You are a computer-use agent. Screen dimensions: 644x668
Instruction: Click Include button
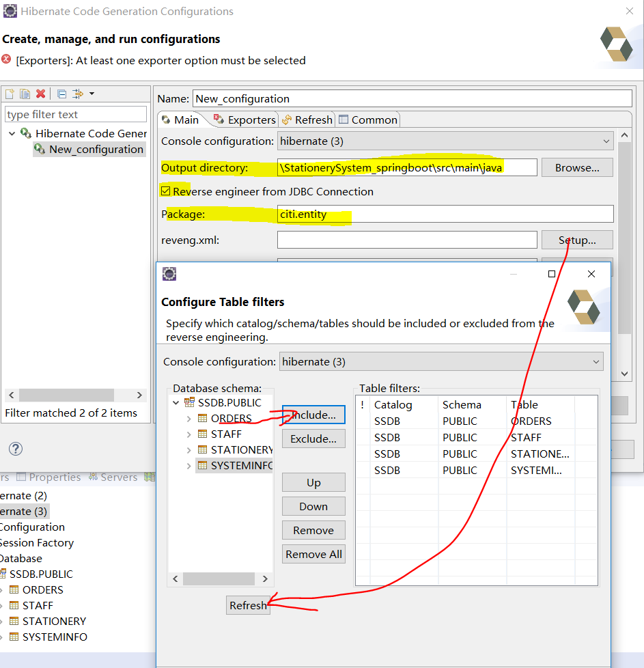pos(313,415)
